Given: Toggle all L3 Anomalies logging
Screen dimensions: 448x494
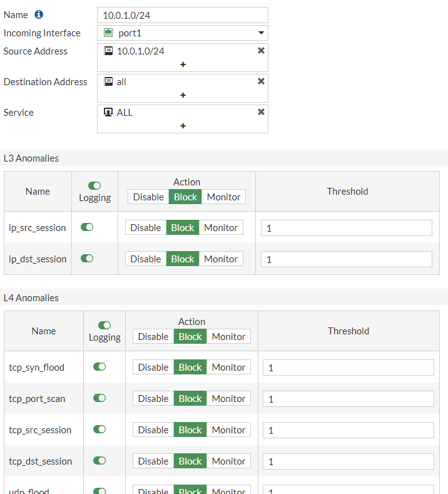Looking at the screenshot, I should coord(94,185).
